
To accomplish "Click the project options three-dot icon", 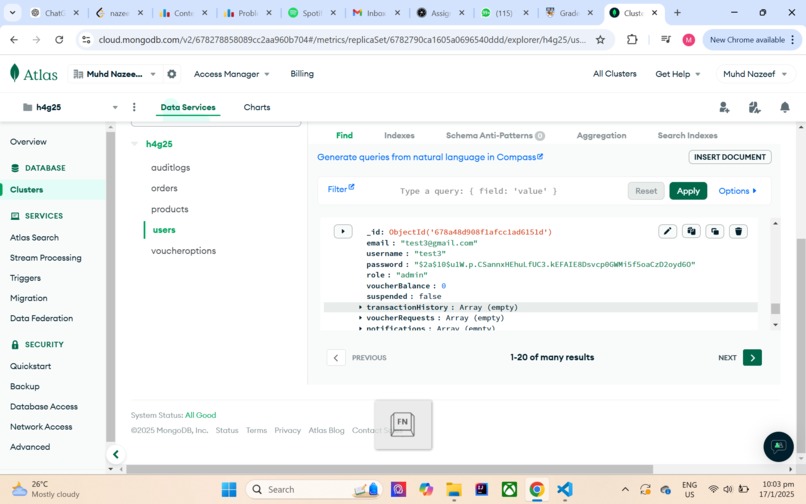I will point(134,107).
